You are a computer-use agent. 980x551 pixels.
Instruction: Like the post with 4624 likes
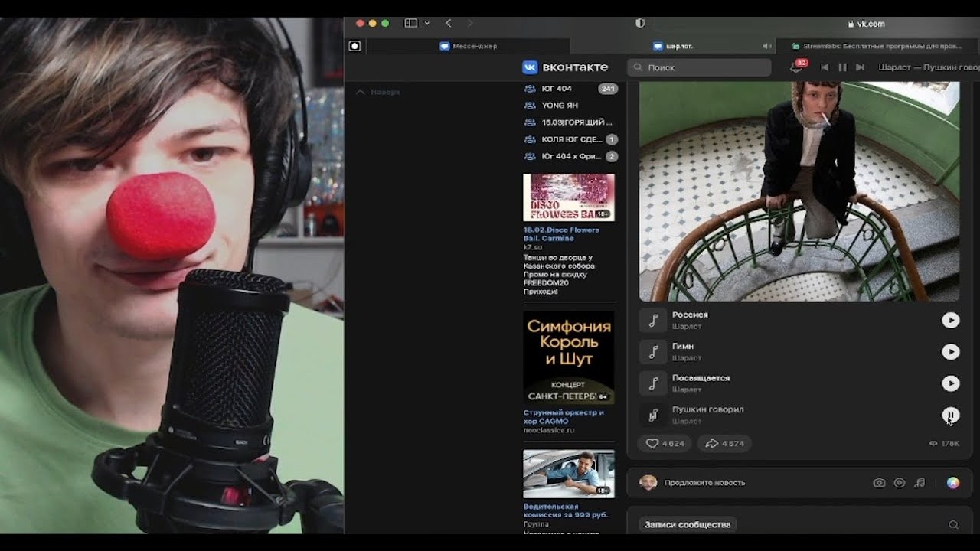(665, 443)
